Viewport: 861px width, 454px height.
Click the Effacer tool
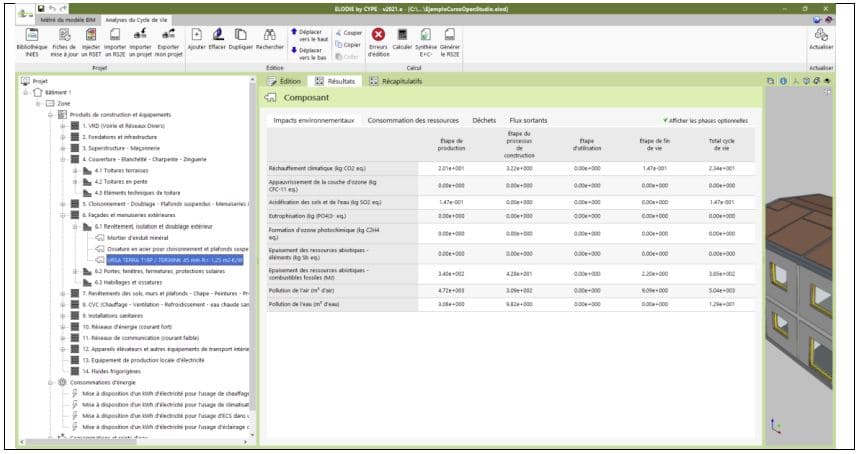tap(217, 39)
